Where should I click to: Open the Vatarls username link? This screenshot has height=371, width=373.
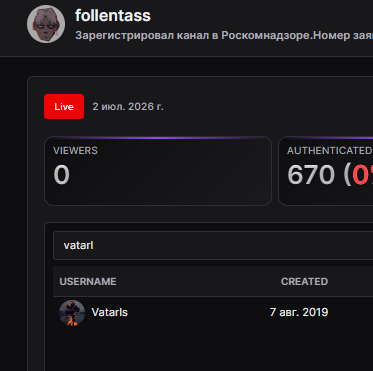pyautogui.click(x=110, y=312)
